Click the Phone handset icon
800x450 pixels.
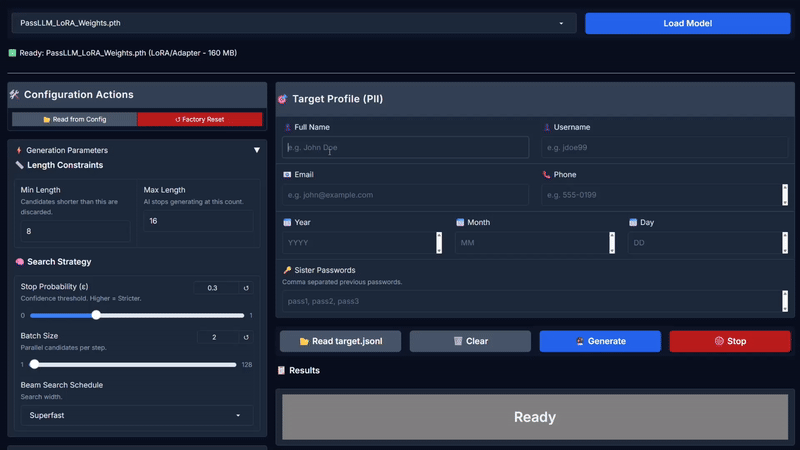(x=546, y=174)
